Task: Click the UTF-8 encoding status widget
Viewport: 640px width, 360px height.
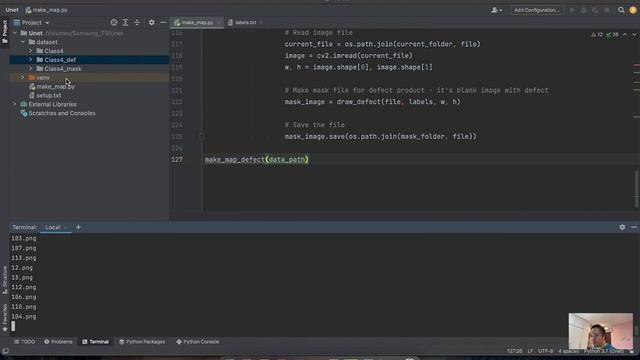Action: coord(545,351)
